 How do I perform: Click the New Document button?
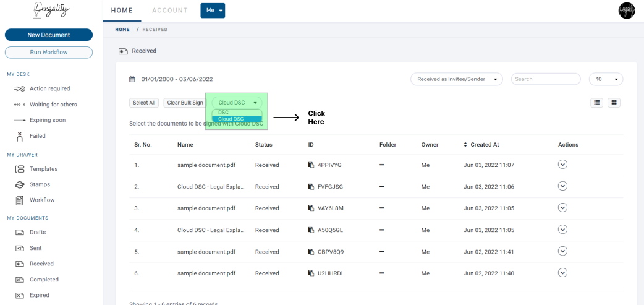click(49, 35)
